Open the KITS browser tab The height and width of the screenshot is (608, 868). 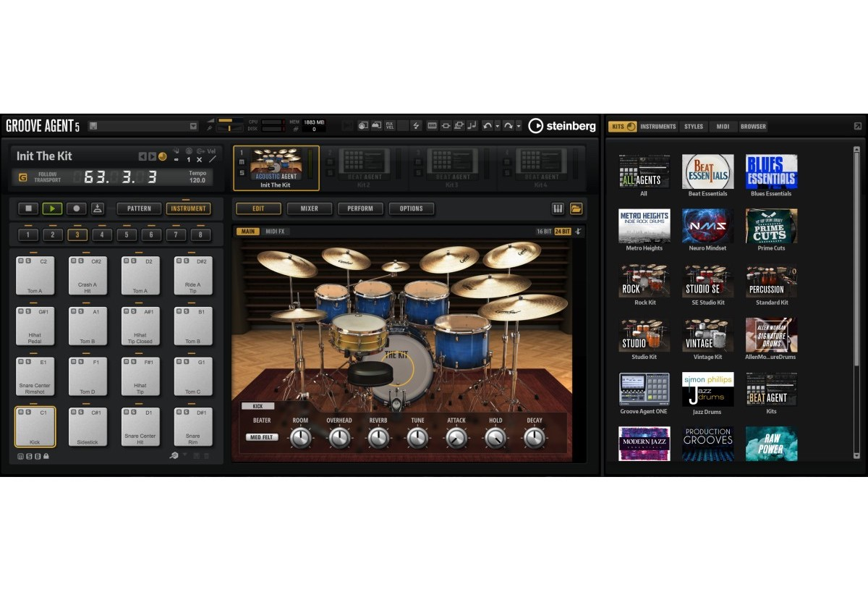tap(623, 127)
